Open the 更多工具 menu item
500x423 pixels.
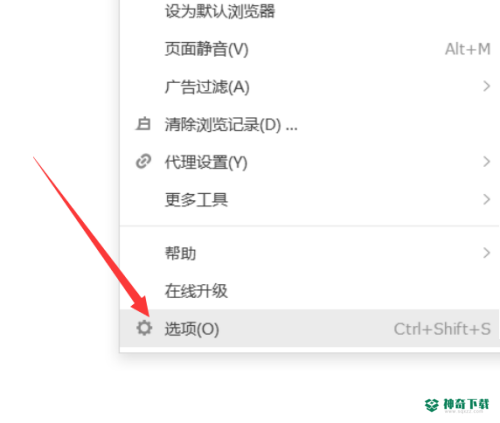[310, 200]
